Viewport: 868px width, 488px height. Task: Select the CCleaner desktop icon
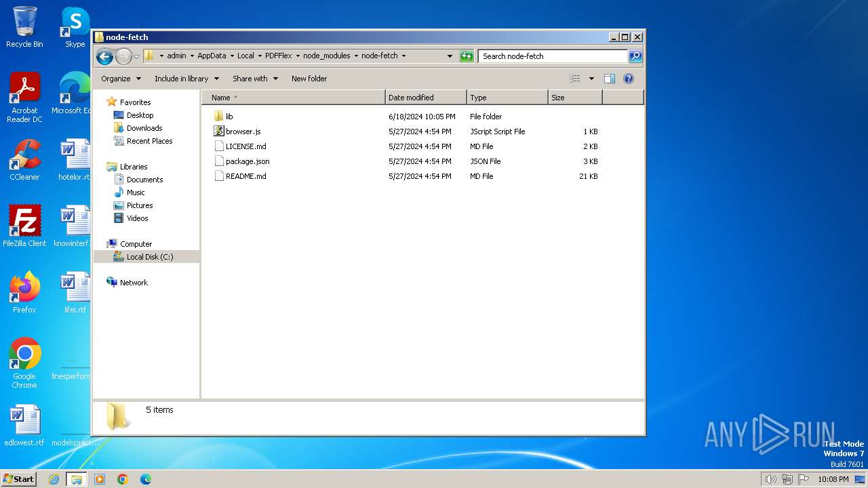tap(24, 161)
